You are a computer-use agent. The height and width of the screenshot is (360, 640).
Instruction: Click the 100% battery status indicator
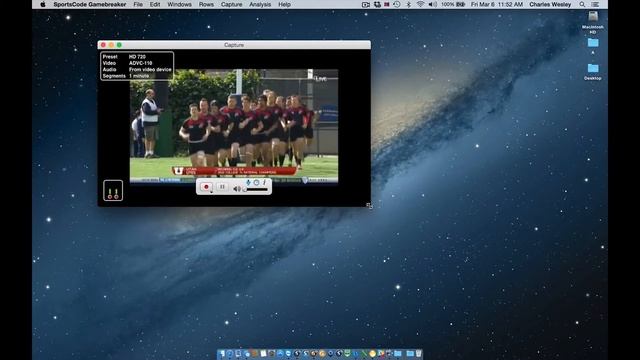[453, 4]
